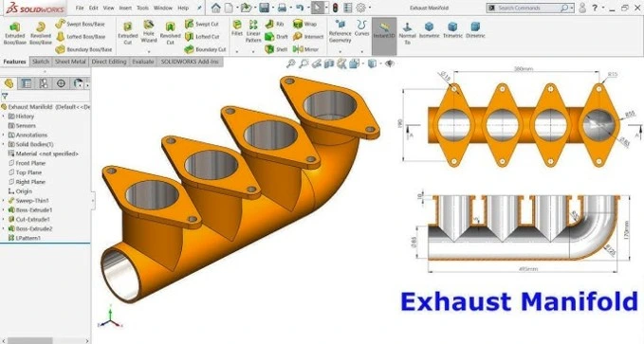
Task: Select the Shell feature
Action: (x=276, y=49)
